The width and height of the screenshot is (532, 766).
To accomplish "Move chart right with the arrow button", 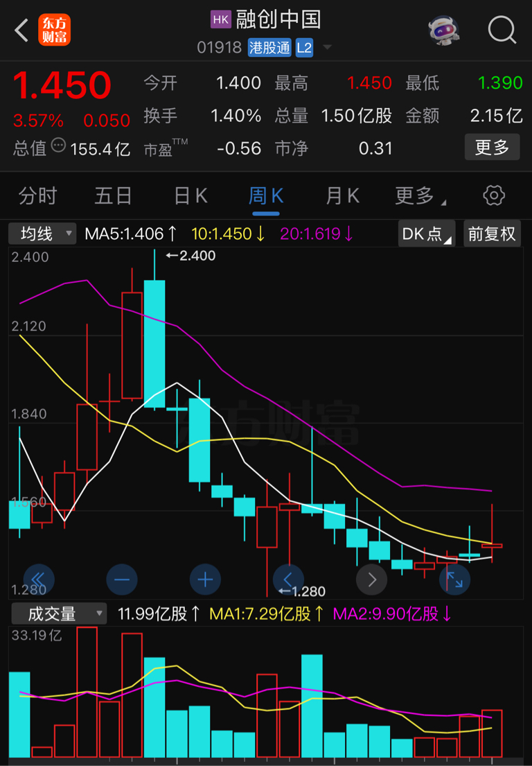I will pyautogui.click(x=372, y=580).
